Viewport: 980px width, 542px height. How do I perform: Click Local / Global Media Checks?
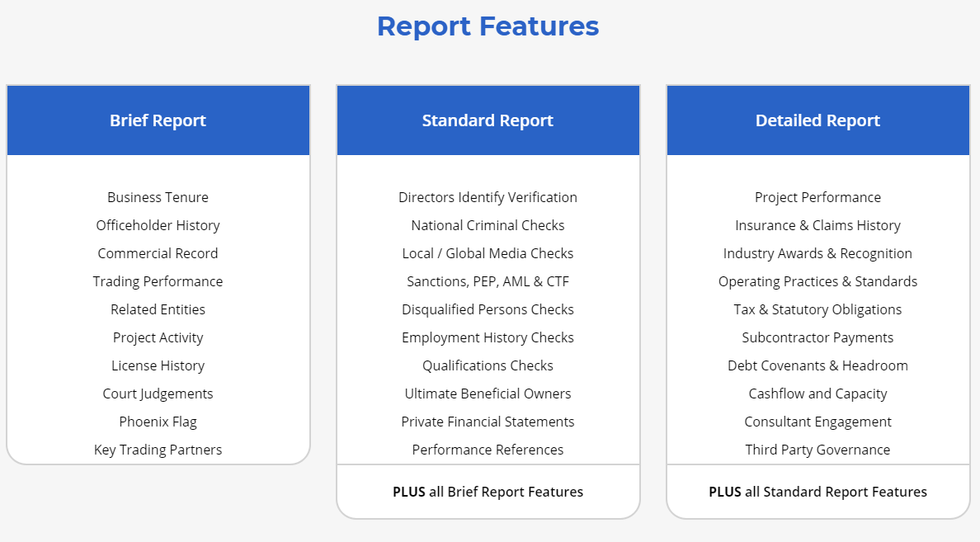(488, 254)
